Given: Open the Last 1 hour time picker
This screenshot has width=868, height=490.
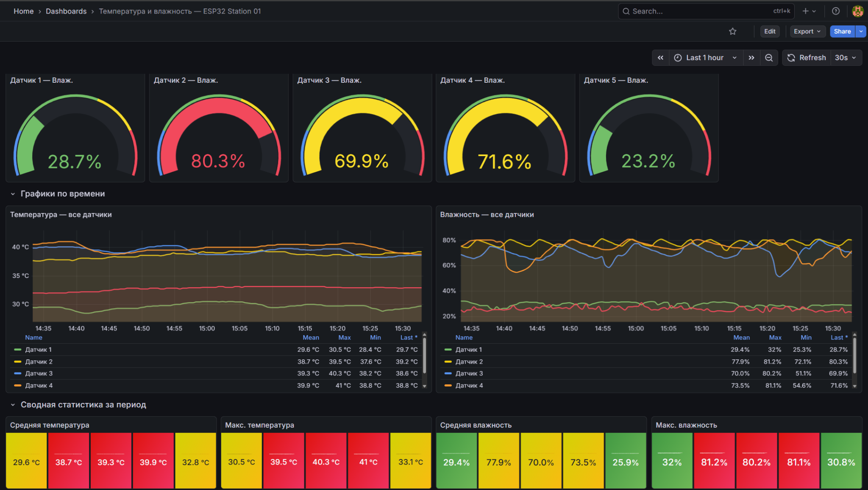Looking at the screenshot, I should [706, 58].
